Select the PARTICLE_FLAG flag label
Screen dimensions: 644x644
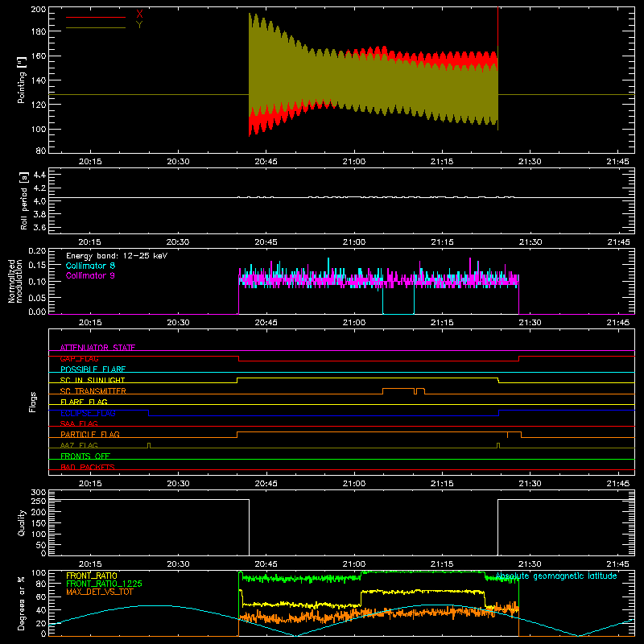(x=90, y=434)
